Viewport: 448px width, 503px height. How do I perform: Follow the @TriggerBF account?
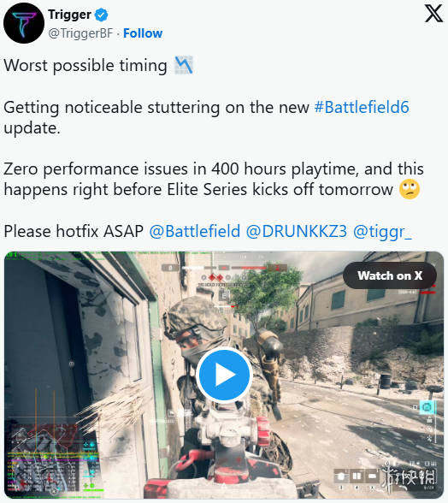[x=143, y=33]
